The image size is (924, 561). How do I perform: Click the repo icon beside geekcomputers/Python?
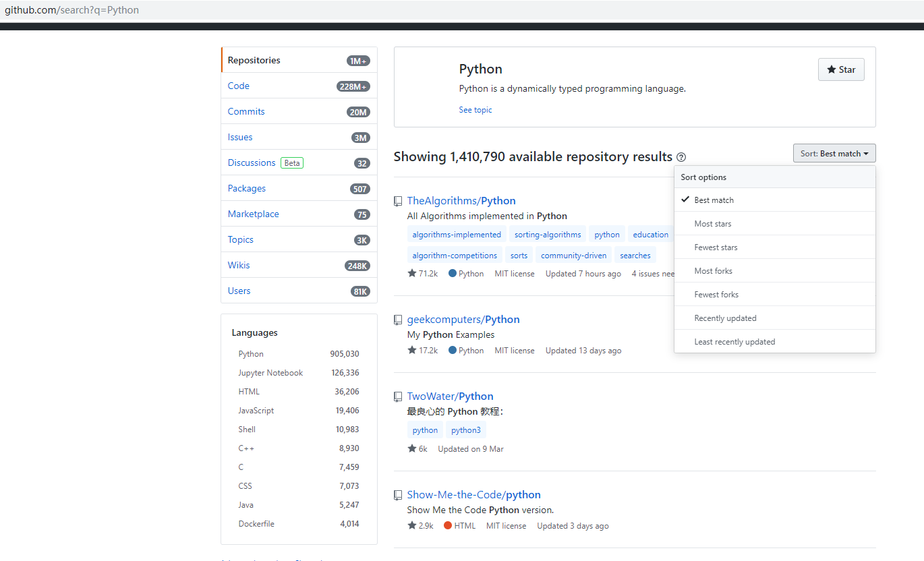tap(398, 320)
